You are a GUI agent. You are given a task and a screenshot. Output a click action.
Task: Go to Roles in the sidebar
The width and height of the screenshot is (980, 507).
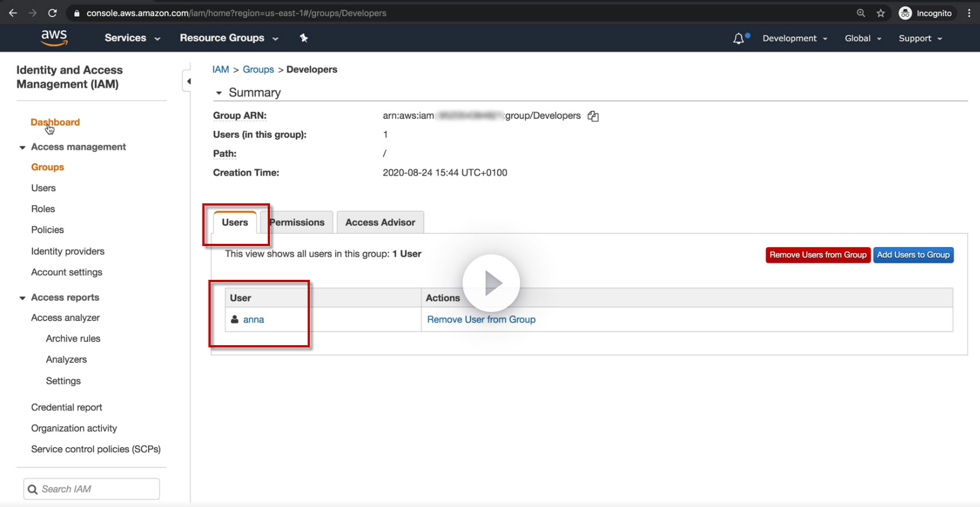(x=43, y=209)
